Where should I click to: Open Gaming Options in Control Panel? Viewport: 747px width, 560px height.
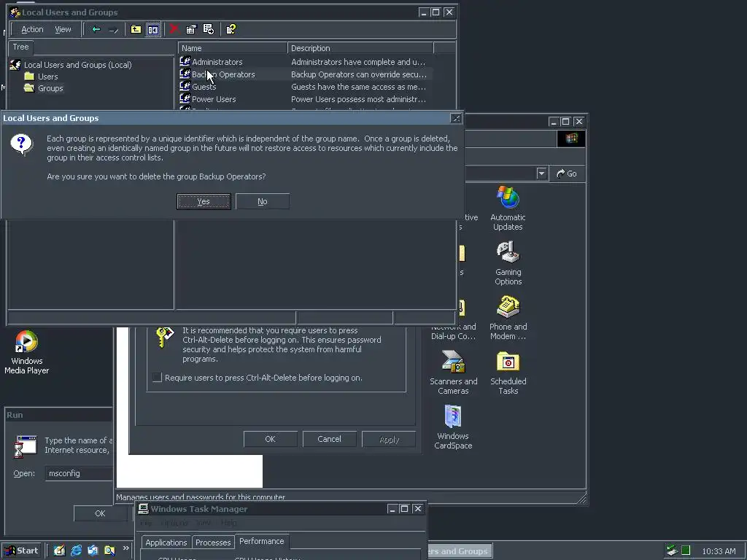(508, 263)
